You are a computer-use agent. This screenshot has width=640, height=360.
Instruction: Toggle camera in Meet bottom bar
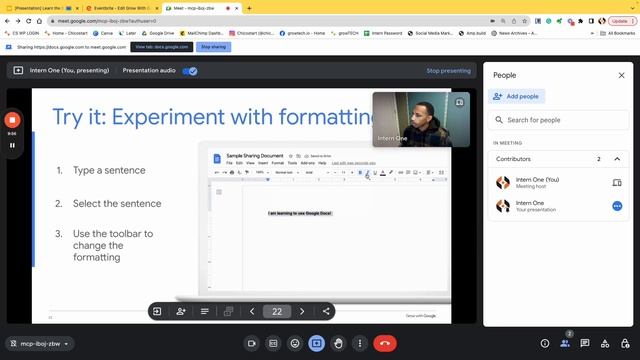pyautogui.click(x=251, y=344)
